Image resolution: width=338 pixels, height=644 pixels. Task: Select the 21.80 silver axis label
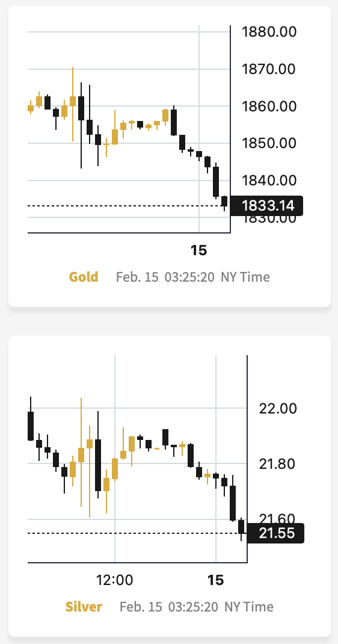[x=277, y=464]
